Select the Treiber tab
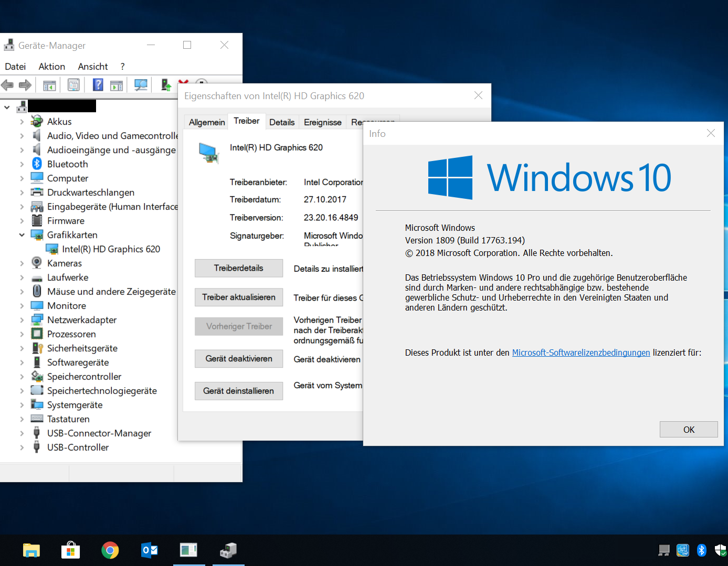The width and height of the screenshot is (728, 566). pos(247,121)
